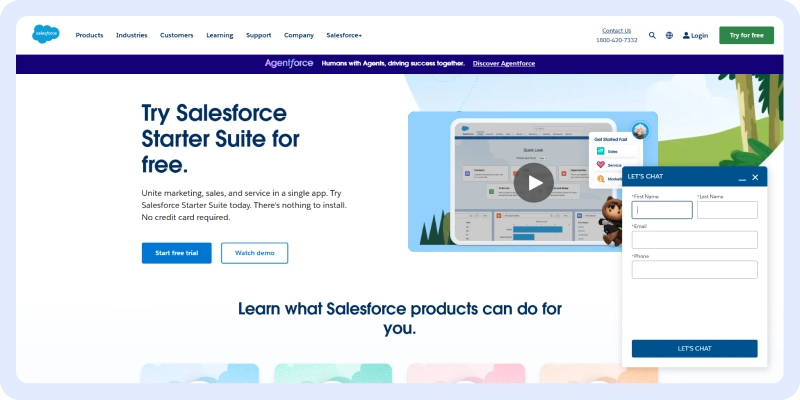Screen dimensions: 800x400
Task: Open the Support menu
Action: click(259, 35)
